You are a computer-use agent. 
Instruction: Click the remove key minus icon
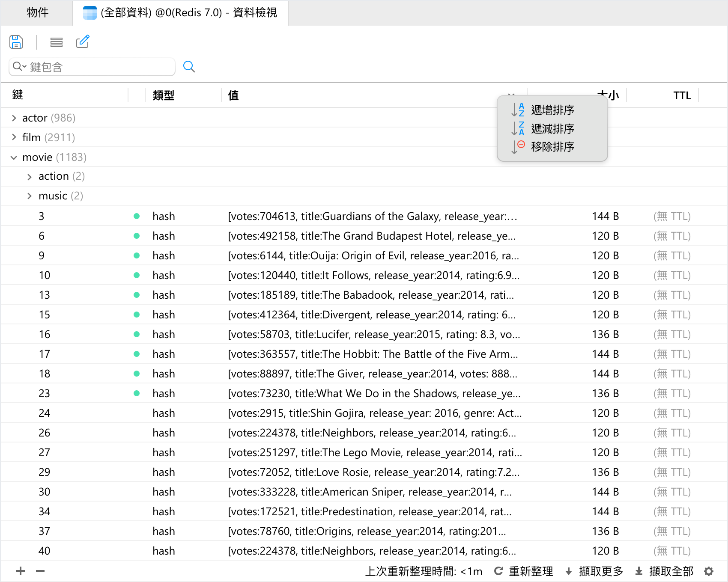[x=40, y=571]
